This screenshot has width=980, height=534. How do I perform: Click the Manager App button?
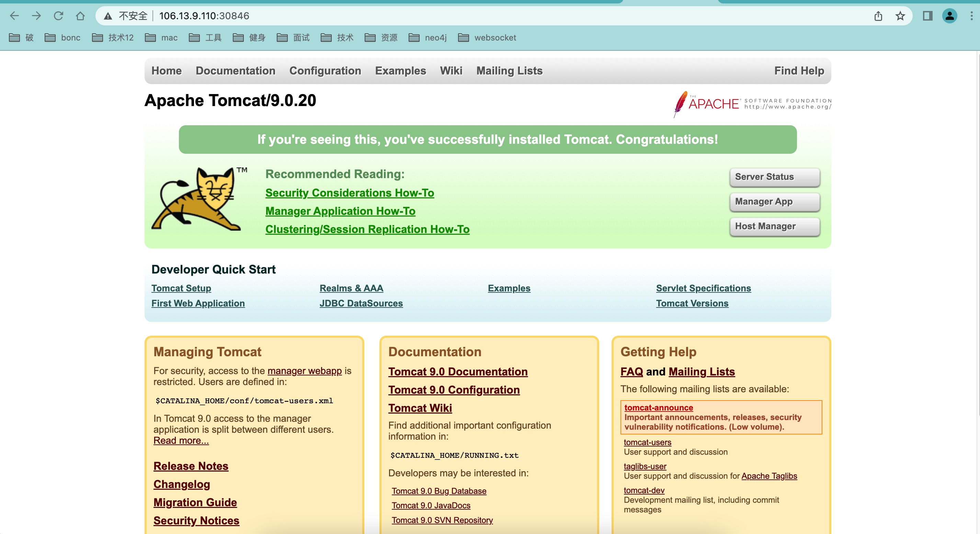(x=775, y=201)
